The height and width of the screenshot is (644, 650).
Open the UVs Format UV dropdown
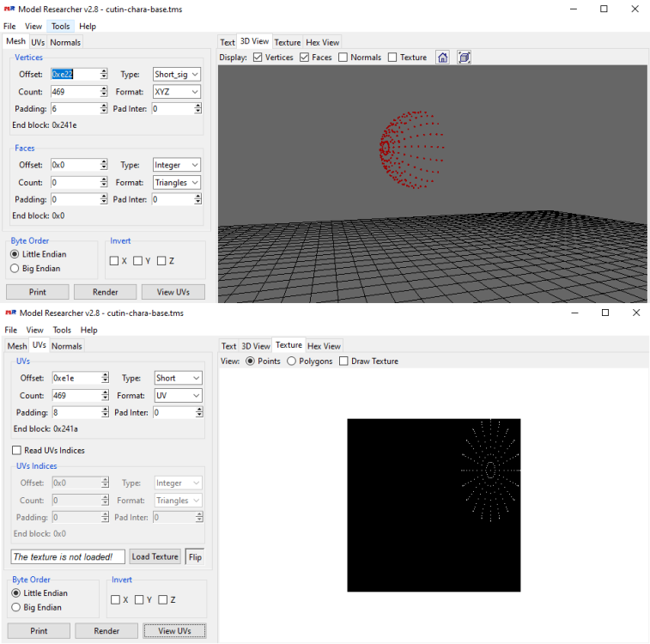coord(178,395)
